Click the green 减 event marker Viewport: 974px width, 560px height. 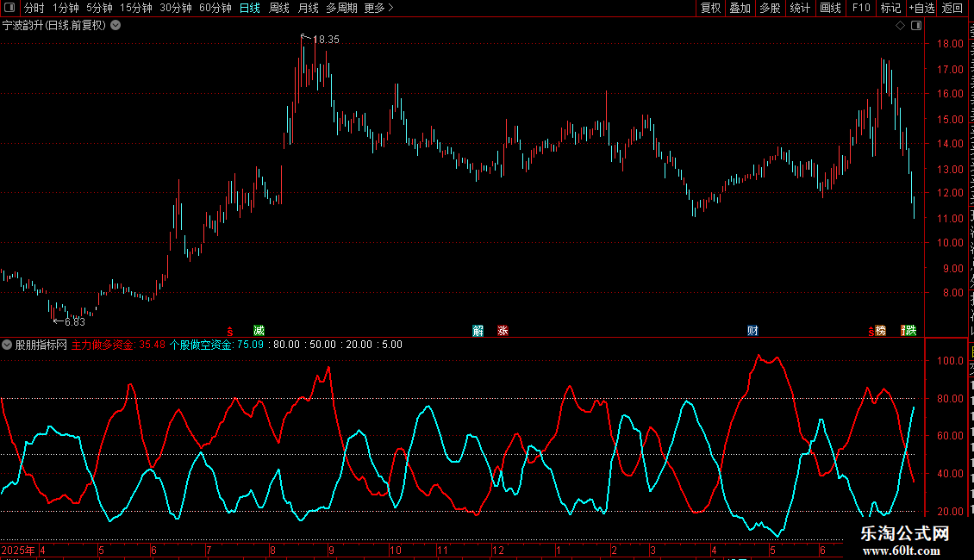(259, 330)
